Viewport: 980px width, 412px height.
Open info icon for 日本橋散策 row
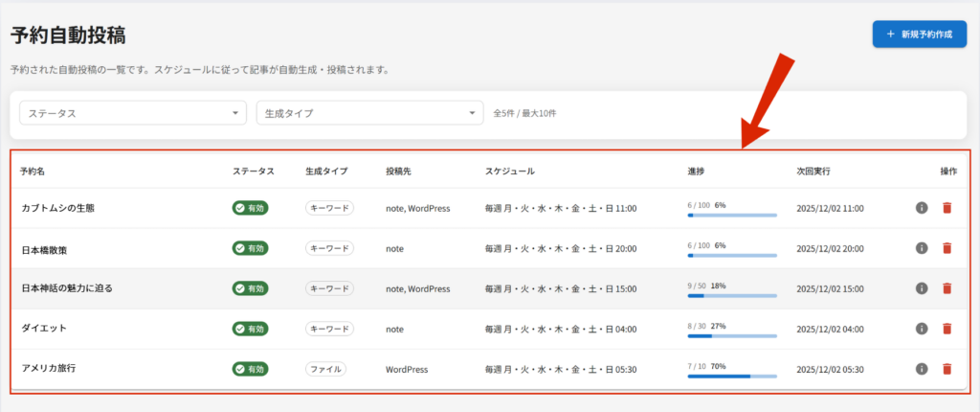click(922, 248)
